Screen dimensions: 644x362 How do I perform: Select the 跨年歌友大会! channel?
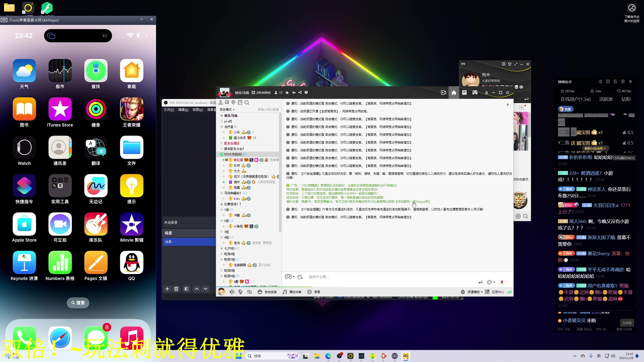point(234,149)
